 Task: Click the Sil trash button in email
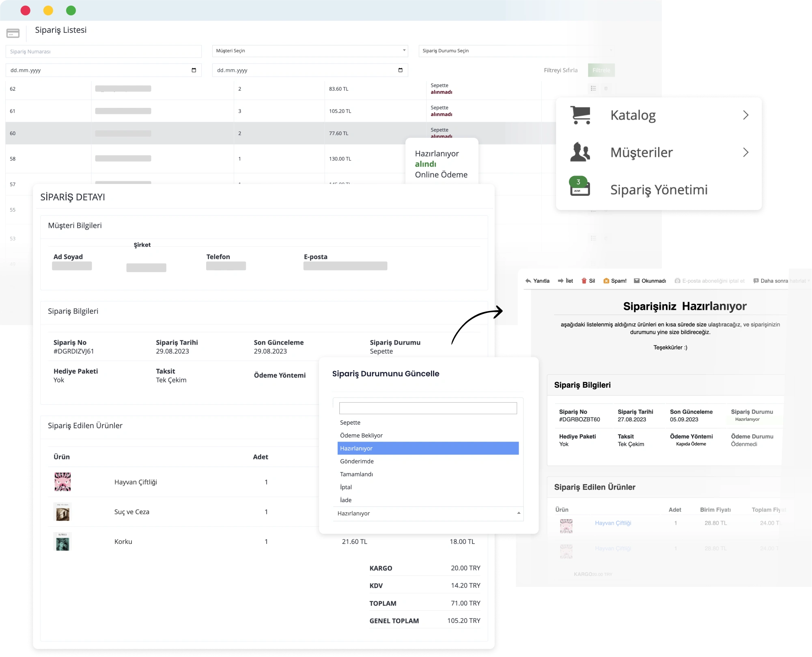click(x=588, y=281)
